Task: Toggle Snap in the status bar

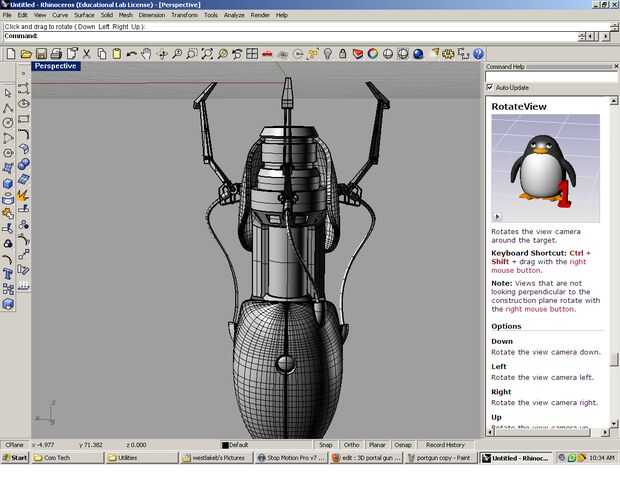Action: click(325, 444)
